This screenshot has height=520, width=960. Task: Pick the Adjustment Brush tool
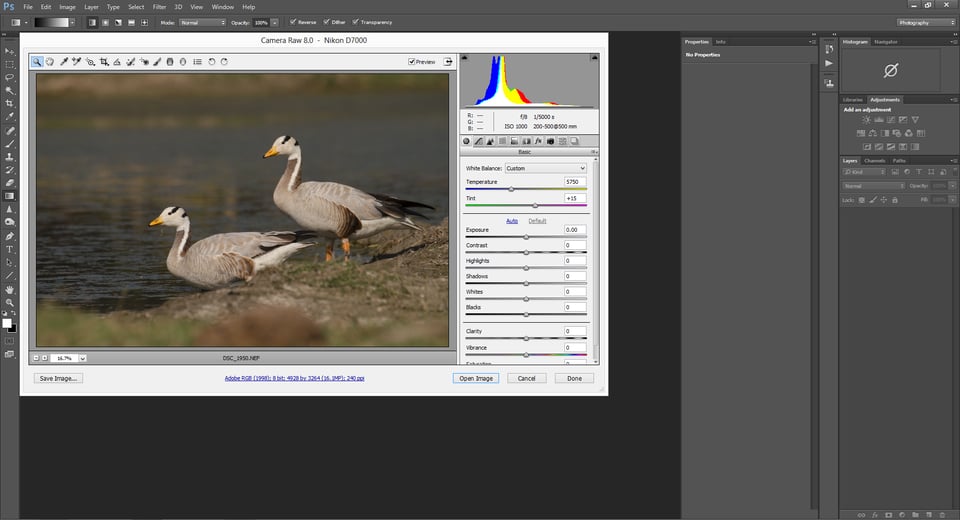(x=157, y=62)
